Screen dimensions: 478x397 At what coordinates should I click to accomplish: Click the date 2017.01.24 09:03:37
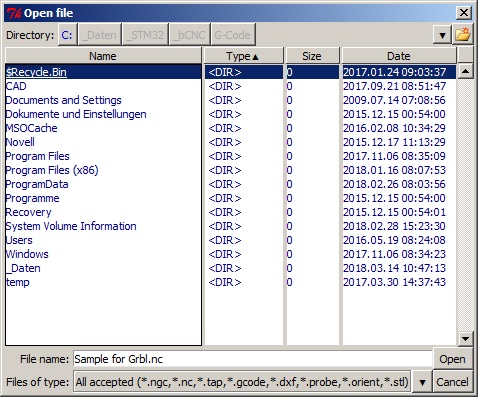(394, 72)
